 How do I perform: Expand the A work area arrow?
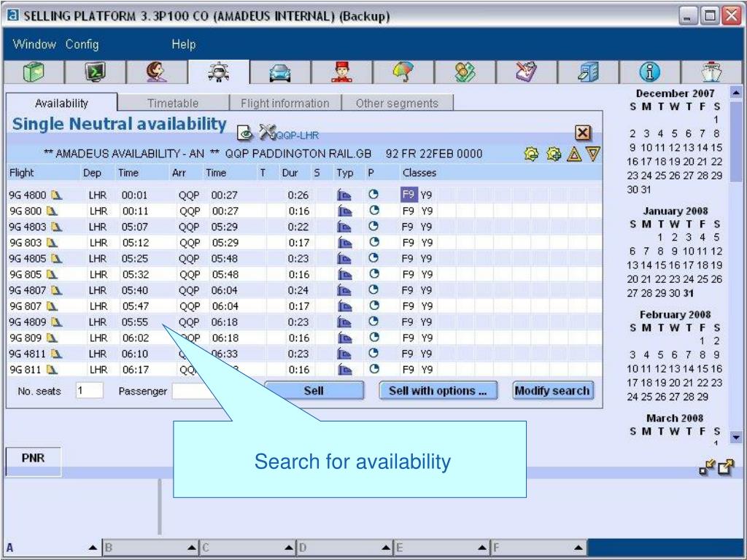point(93,548)
